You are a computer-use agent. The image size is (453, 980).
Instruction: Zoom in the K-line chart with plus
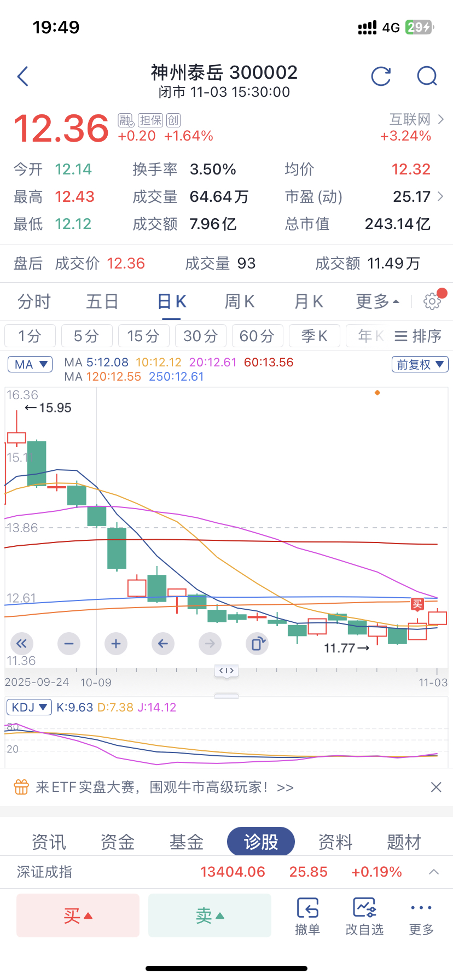pyautogui.click(x=116, y=644)
